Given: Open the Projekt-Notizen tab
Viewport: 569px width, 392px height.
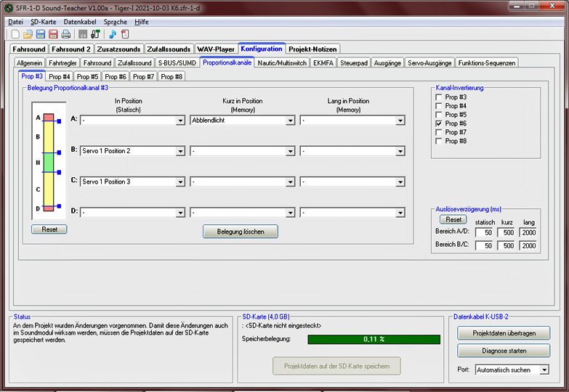Looking at the screenshot, I should 312,49.
